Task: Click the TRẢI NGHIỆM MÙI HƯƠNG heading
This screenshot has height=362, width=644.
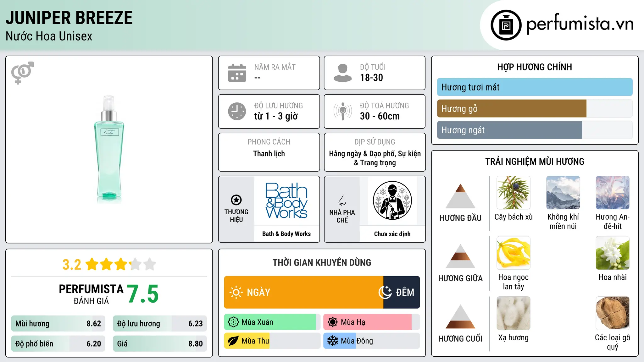Action: point(535,162)
